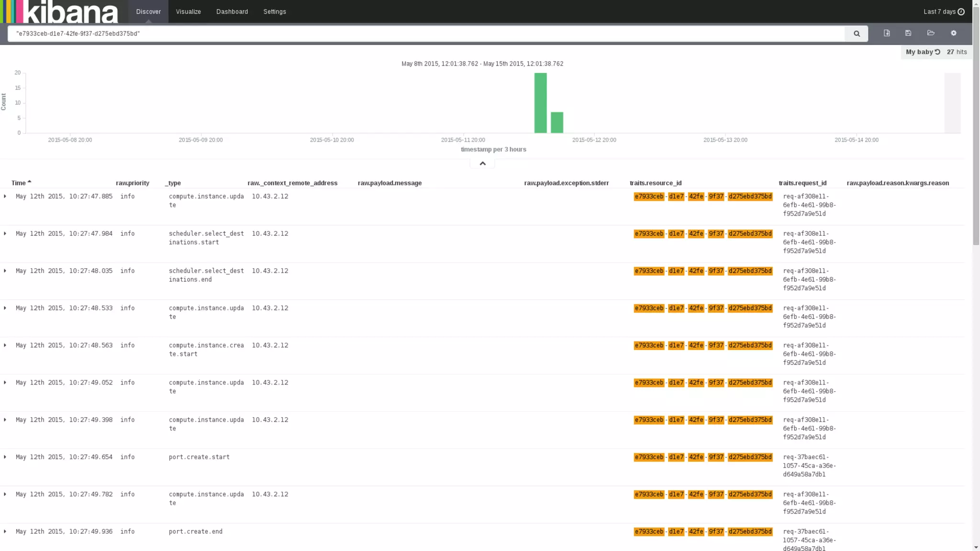The width and height of the screenshot is (980, 551).
Task: Click info priority in the 10:27:48.563 row
Action: pyautogui.click(x=127, y=345)
